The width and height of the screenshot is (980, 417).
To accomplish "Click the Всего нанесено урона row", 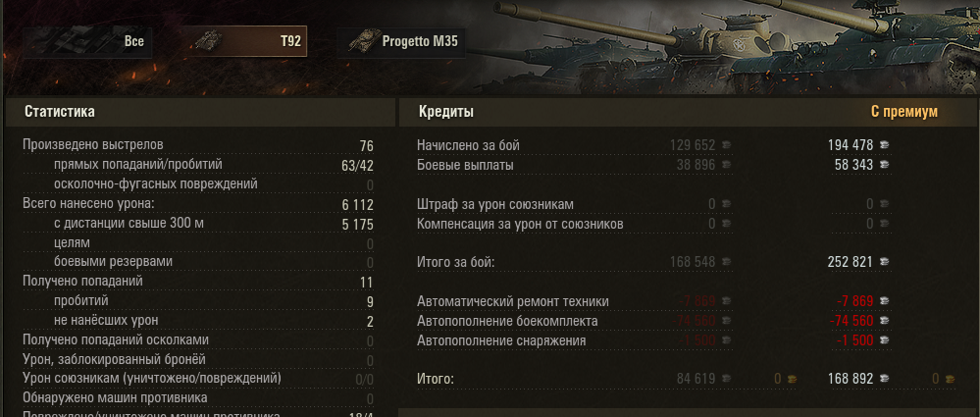I will [198, 204].
